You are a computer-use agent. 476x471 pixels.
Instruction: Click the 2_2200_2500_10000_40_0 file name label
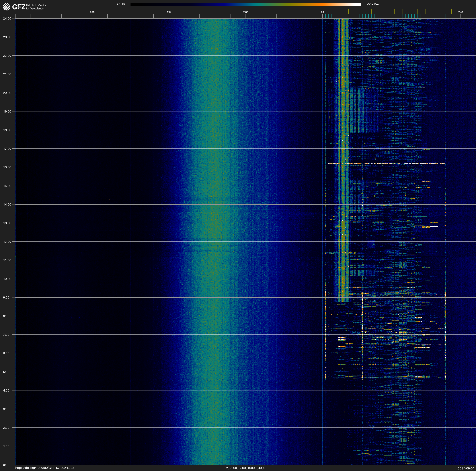coord(245,468)
